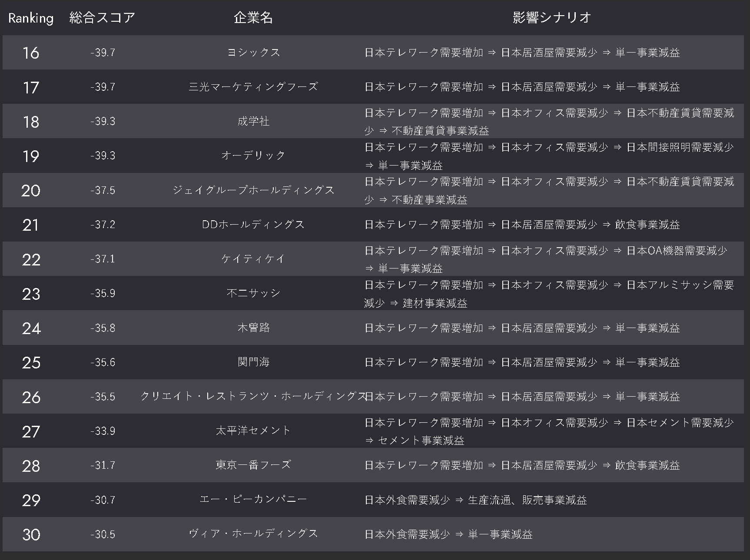Click ranking number 20
Image resolution: width=750 pixels, height=560 pixels.
click(x=31, y=191)
